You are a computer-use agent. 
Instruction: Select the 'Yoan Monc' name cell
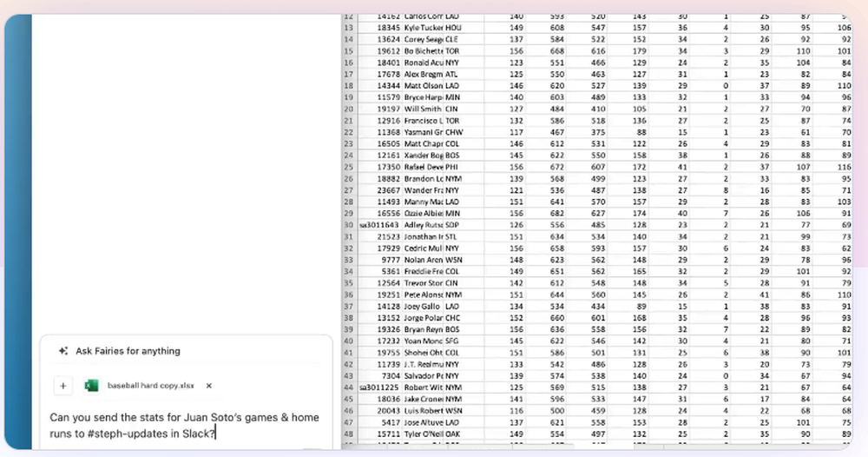(424, 341)
